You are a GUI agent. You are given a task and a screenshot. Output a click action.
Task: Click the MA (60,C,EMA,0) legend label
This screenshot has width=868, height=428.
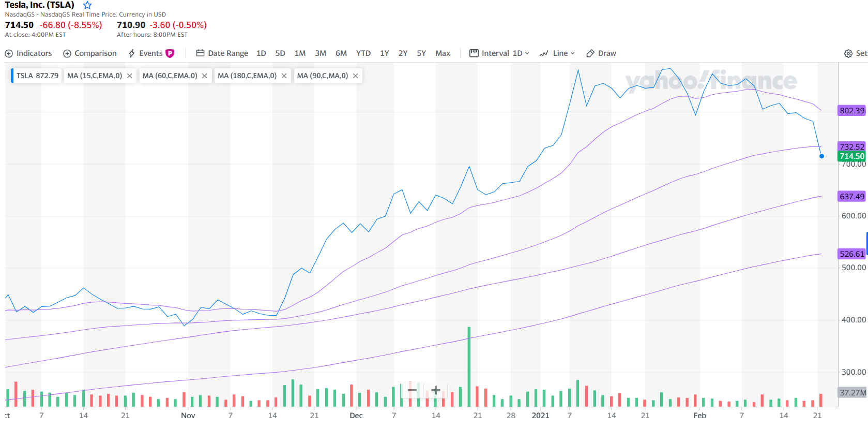(x=170, y=76)
